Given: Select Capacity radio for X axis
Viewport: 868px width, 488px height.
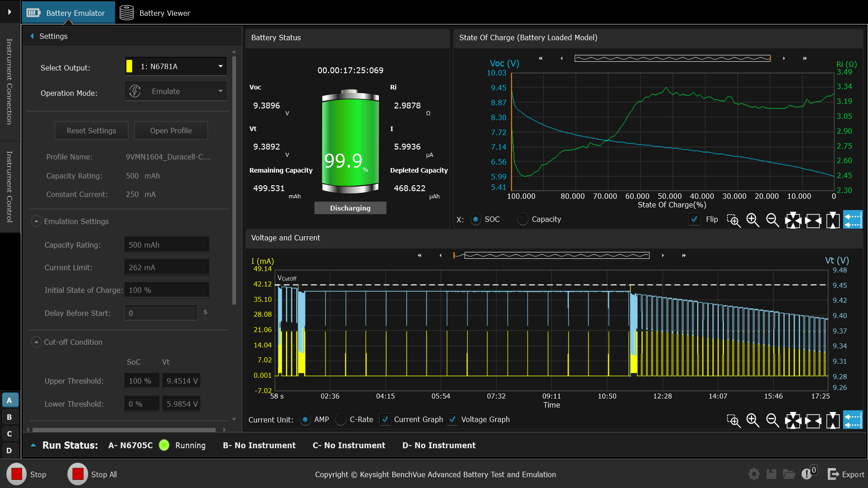Looking at the screenshot, I should pos(523,220).
